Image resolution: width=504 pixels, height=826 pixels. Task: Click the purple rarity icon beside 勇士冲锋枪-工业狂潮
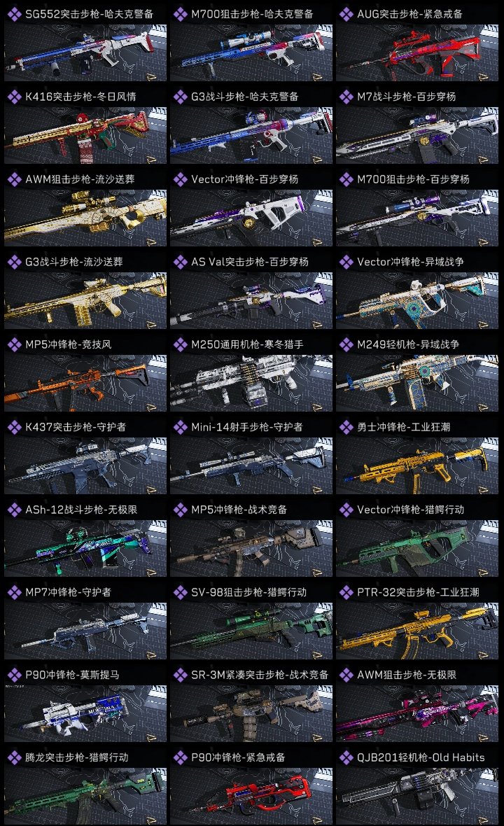click(x=346, y=427)
